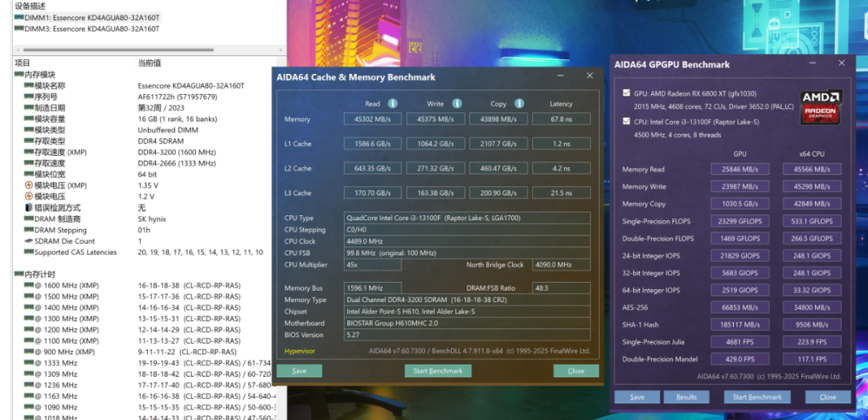Click the Memory Latency value 67.8 ns

tap(561, 119)
